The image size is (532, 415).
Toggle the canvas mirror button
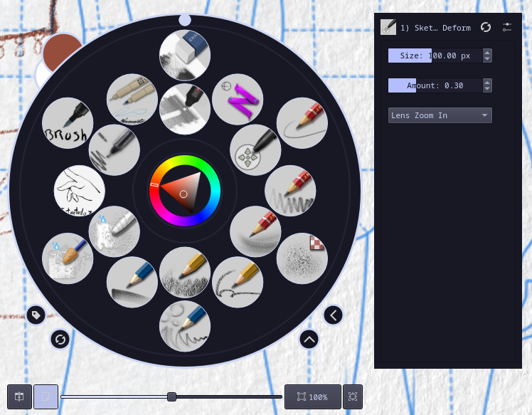coord(19,396)
